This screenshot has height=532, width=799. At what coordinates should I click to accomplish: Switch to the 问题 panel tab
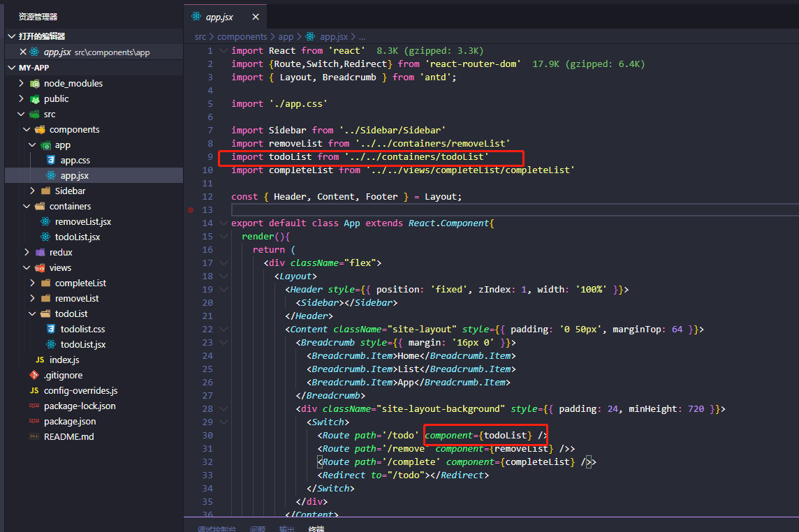[x=258, y=529]
